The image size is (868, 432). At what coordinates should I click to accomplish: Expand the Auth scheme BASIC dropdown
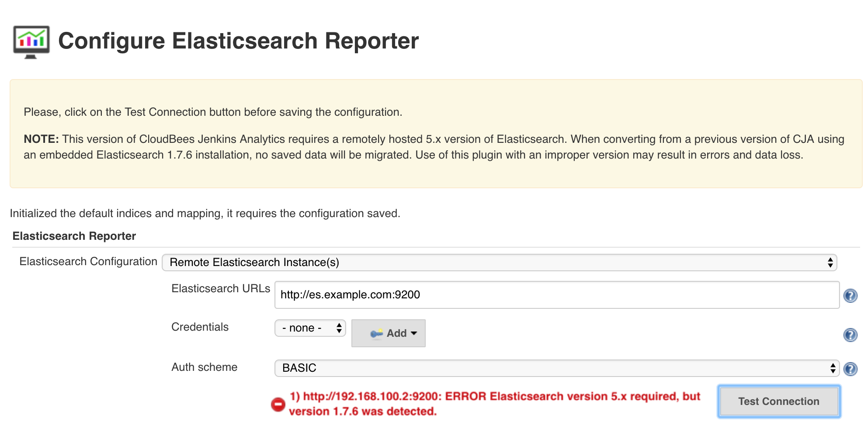pos(557,368)
